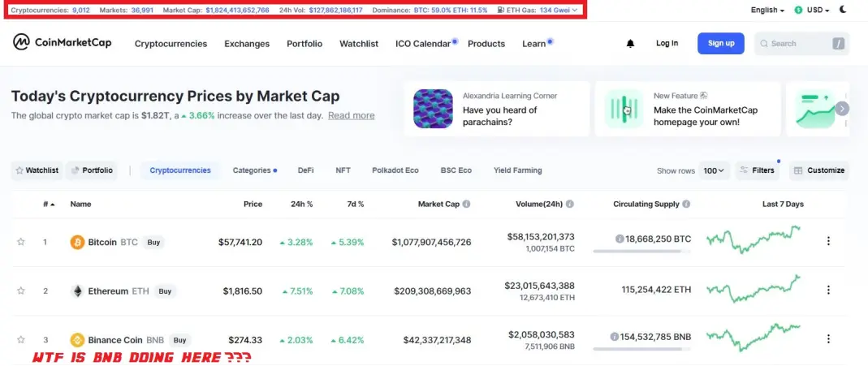
Task: Open the English language dropdown
Action: (767, 10)
